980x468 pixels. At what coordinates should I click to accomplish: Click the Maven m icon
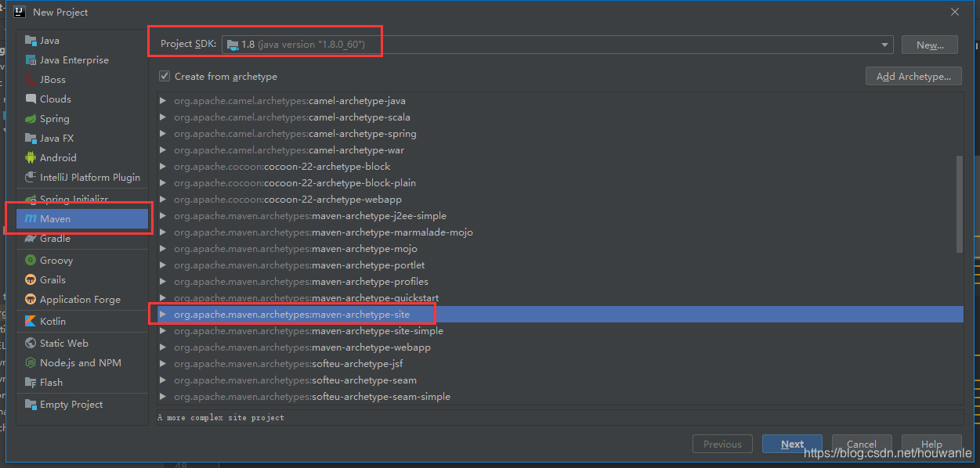tap(31, 219)
